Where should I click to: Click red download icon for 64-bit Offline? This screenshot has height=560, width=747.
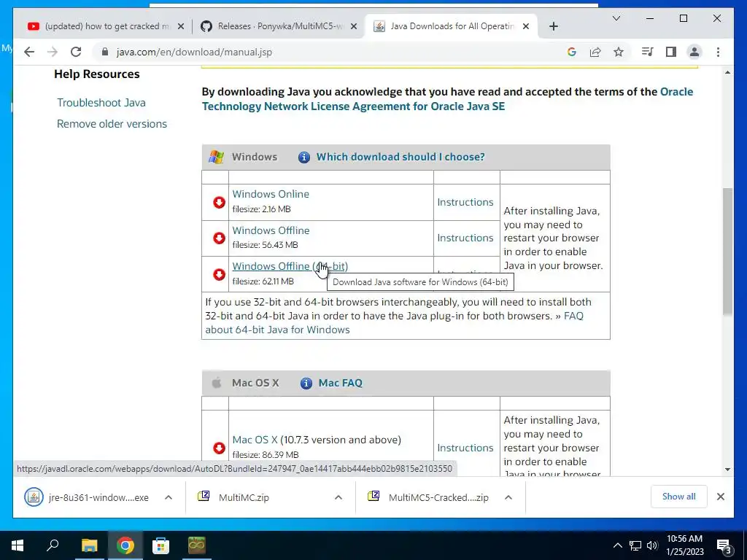[219, 274]
